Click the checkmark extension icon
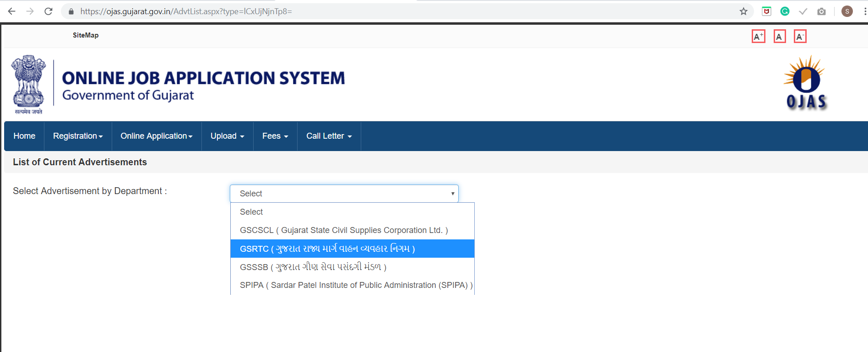Image resolution: width=868 pixels, height=352 pixels. [803, 11]
